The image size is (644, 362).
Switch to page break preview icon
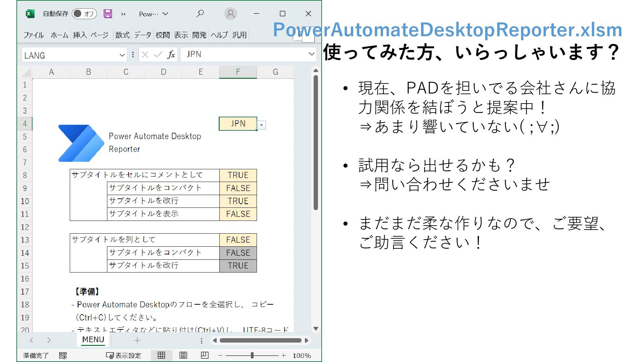(205, 355)
